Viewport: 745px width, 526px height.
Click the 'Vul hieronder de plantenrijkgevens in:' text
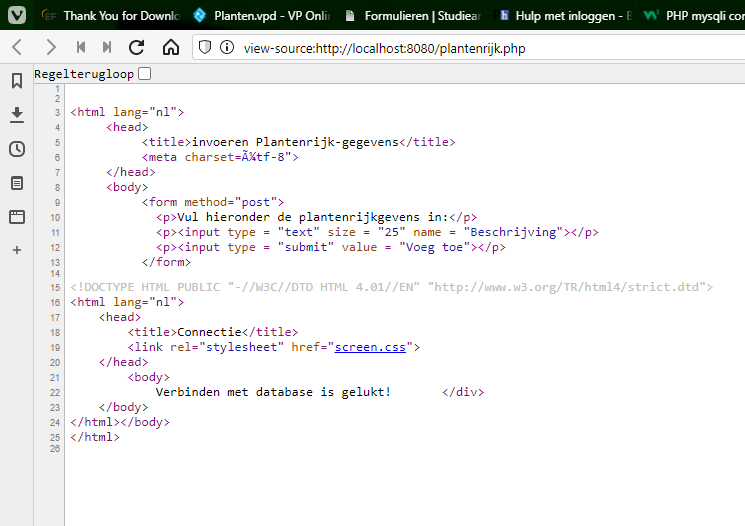point(313,217)
